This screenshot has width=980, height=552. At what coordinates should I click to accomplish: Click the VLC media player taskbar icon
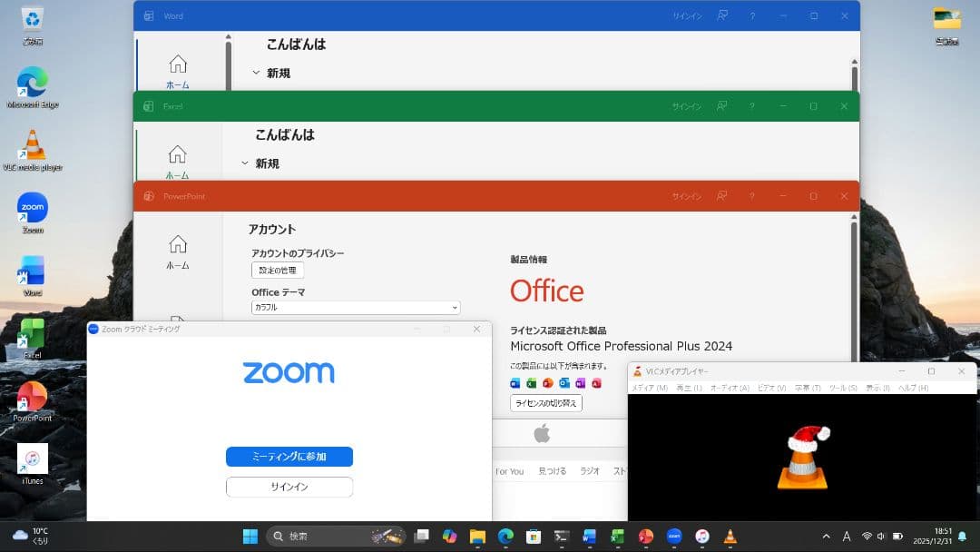click(x=730, y=537)
